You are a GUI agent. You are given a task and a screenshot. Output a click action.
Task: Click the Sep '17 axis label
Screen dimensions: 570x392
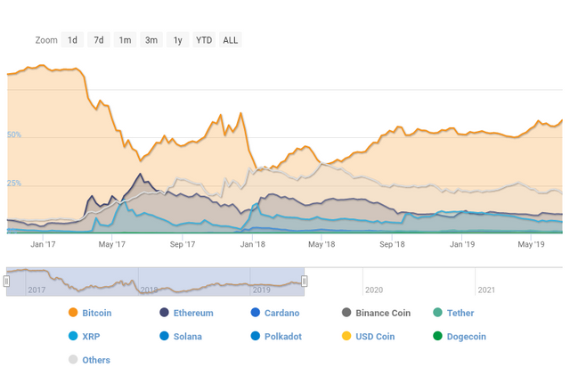(x=183, y=244)
